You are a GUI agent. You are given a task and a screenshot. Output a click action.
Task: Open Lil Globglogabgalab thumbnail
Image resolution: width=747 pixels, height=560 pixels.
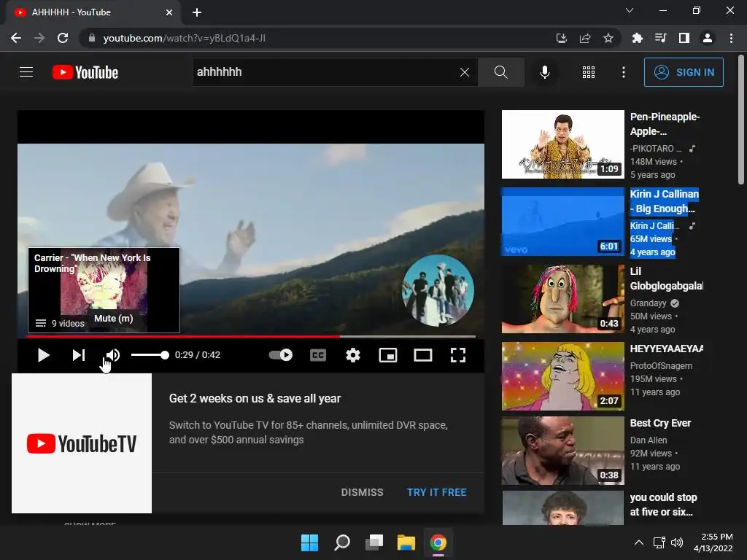pos(563,299)
